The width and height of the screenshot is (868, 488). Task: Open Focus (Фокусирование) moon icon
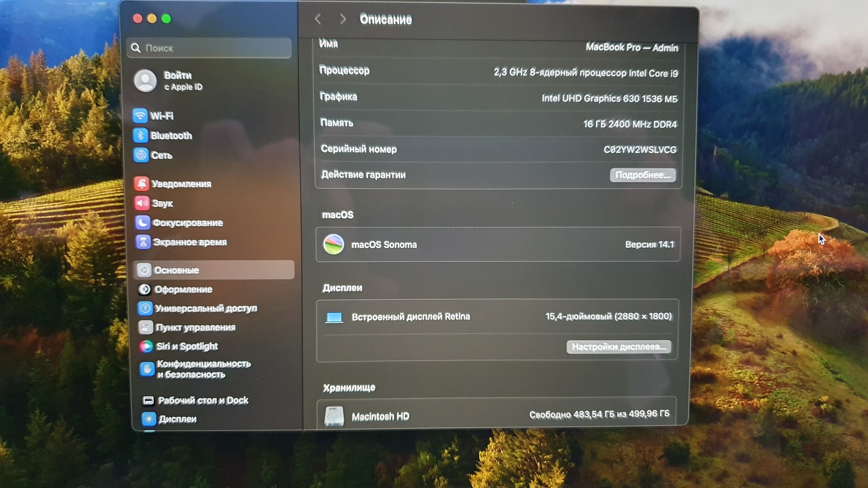coord(142,222)
